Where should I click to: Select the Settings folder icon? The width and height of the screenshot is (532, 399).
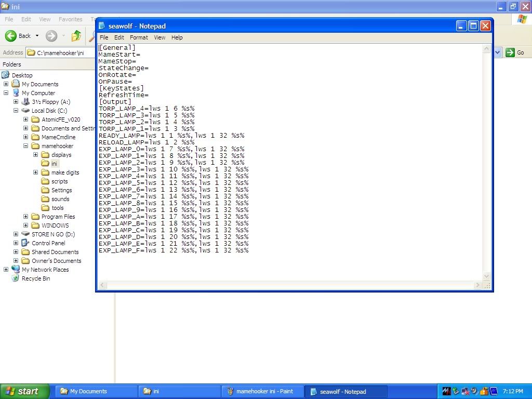coord(45,190)
